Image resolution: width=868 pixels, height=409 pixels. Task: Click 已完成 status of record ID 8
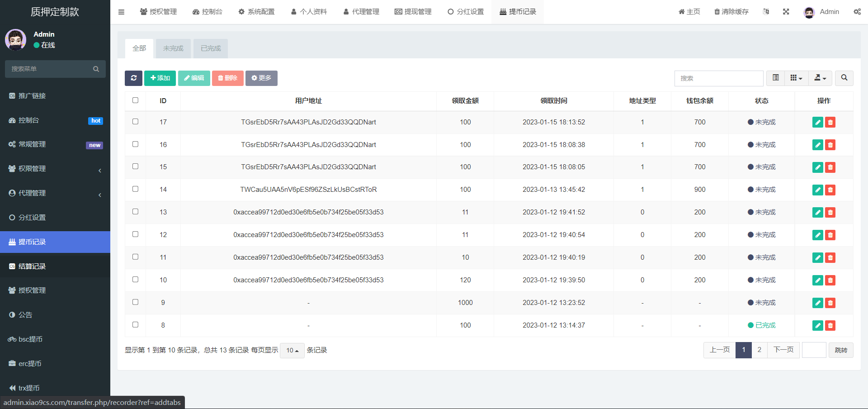(761, 325)
